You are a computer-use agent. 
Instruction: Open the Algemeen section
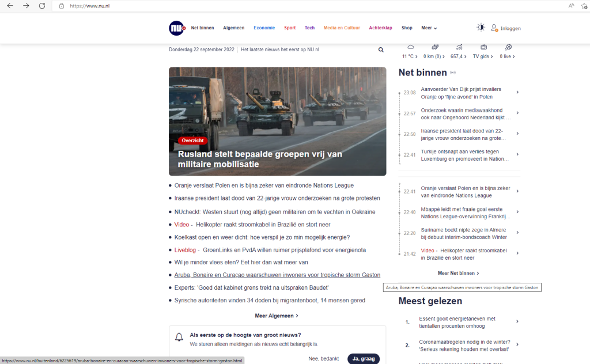[x=234, y=28]
